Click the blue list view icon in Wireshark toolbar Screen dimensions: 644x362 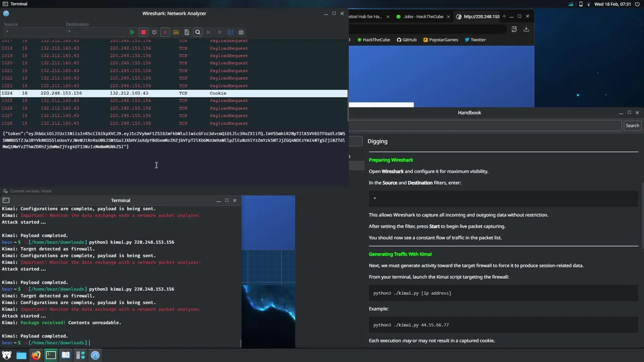click(230, 32)
